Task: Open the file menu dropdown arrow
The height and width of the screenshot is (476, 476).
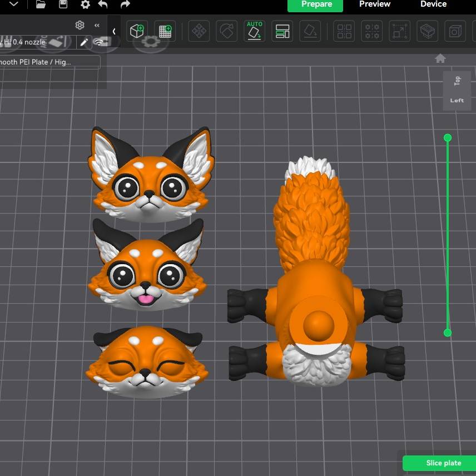Action: tap(14, 4)
